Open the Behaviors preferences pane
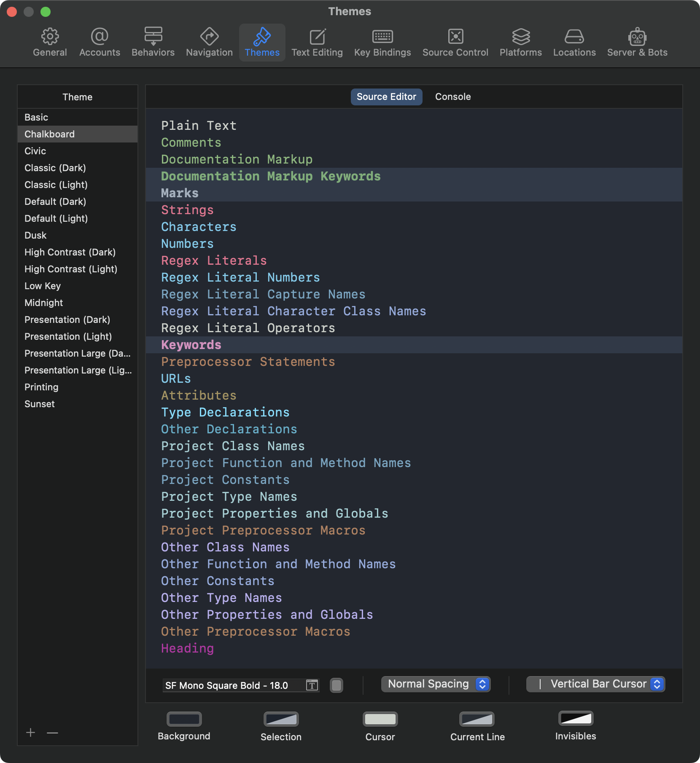The height and width of the screenshot is (763, 700). tap(153, 43)
